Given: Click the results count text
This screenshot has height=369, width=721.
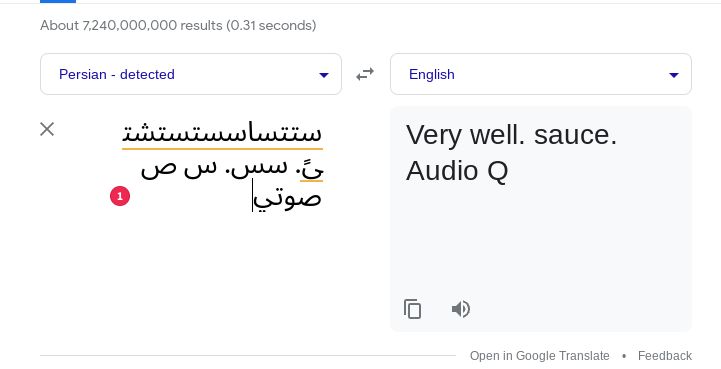Looking at the screenshot, I should 178,25.
